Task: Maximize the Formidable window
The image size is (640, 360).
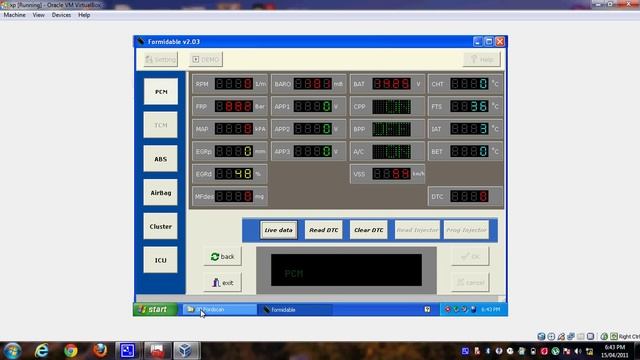Action: tap(489, 41)
